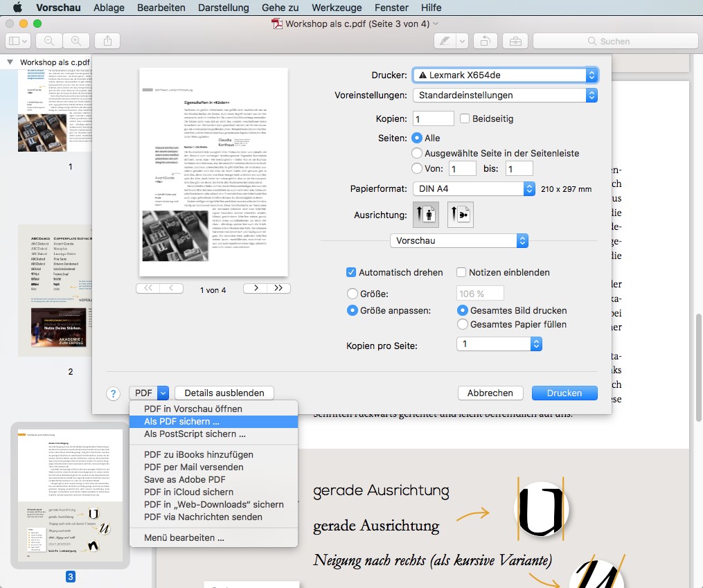Choose PDF in iCloud sichern
703x588 pixels.
(213, 492)
